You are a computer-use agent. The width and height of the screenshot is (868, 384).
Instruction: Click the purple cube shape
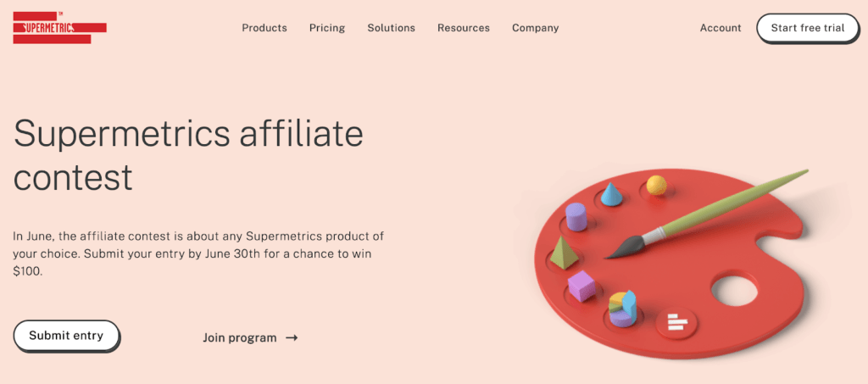(581, 285)
